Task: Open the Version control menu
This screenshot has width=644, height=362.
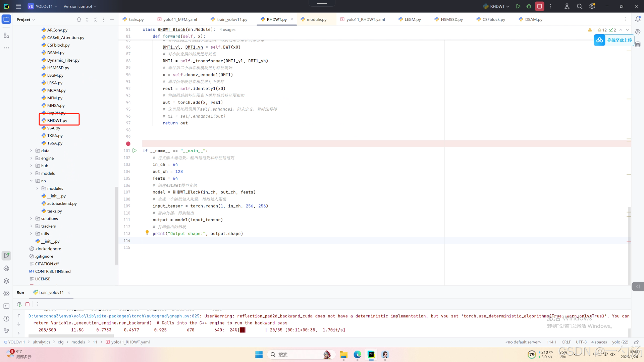Action: [79, 6]
